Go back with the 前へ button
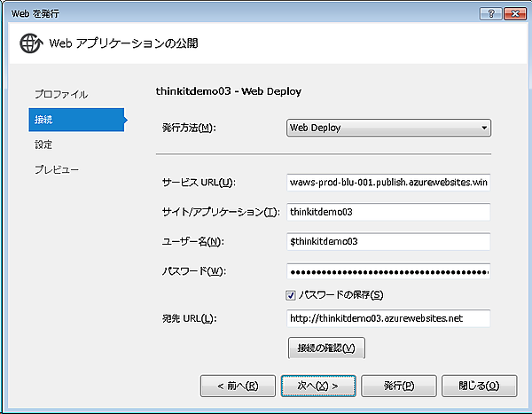Image resolution: width=532 pixels, height=414 pixels. point(238,386)
